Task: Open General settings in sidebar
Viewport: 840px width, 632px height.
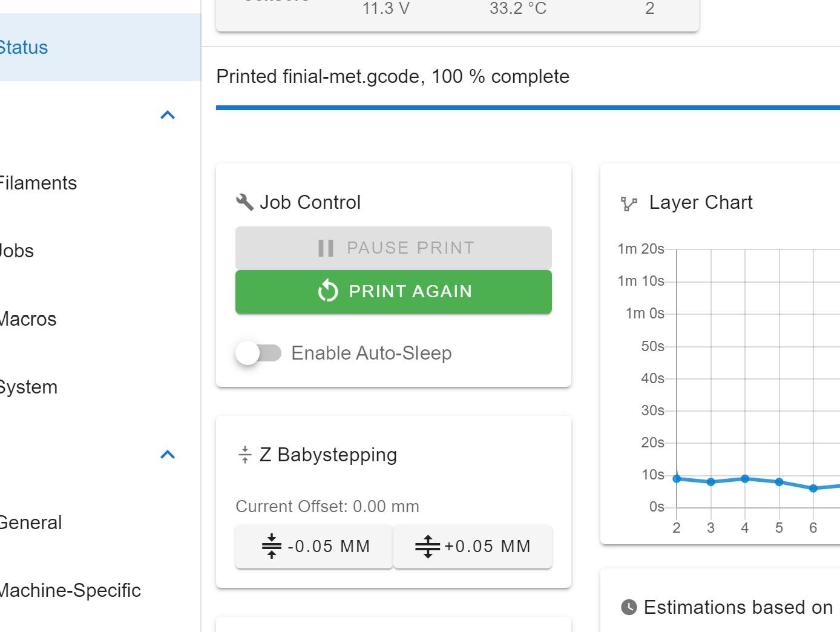Action: (x=31, y=522)
